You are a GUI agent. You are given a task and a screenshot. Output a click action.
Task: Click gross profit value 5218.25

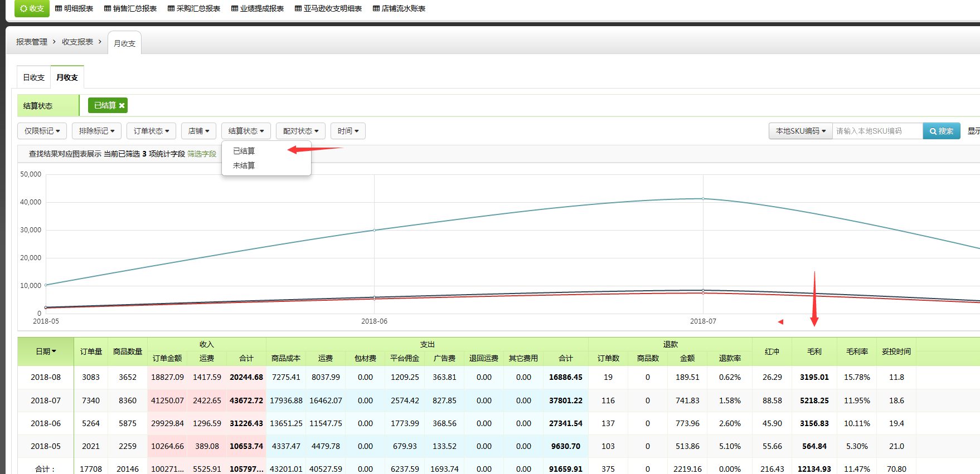coord(814,400)
